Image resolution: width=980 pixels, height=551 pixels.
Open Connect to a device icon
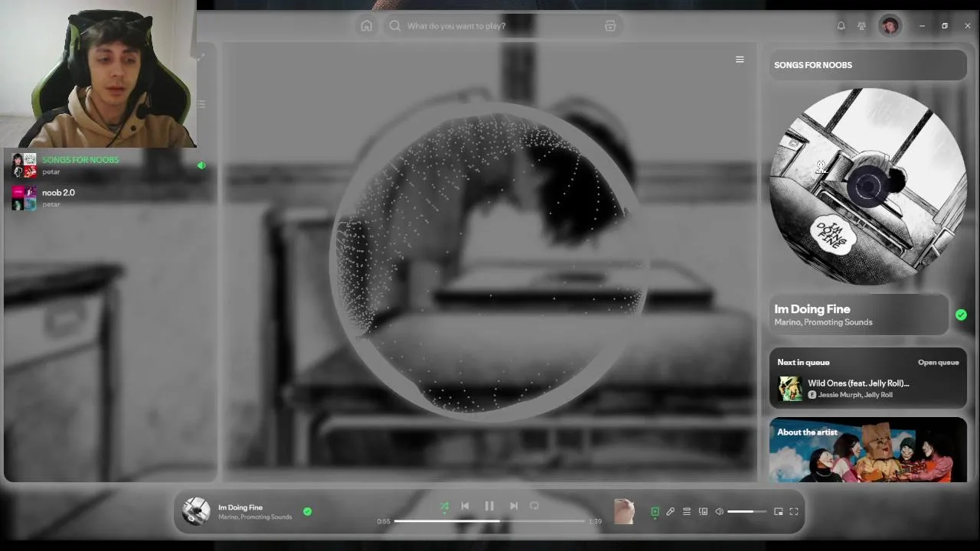[703, 512]
